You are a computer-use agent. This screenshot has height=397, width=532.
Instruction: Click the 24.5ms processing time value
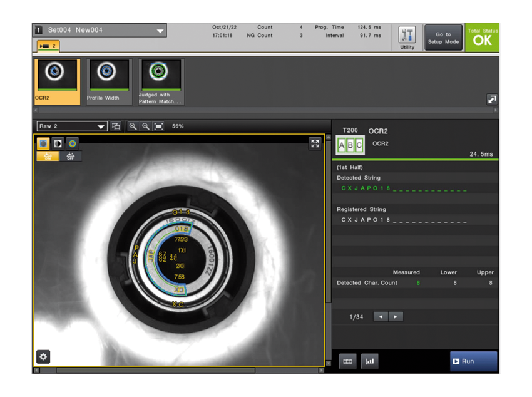(x=481, y=154)
